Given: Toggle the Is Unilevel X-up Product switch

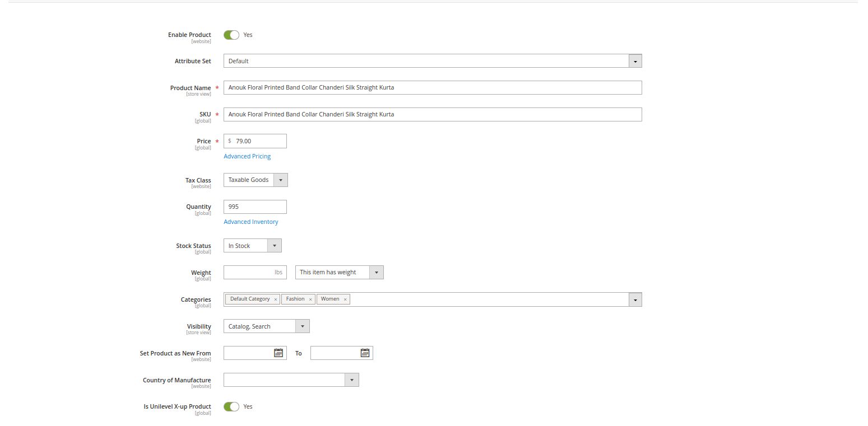Looking at the screenshot, I should 231,406.
